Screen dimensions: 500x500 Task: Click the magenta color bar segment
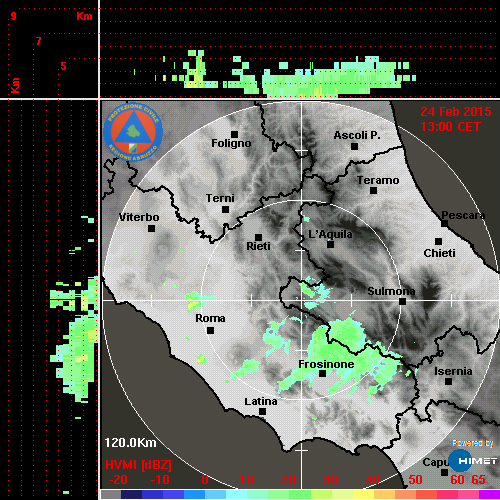pos(489,494)
